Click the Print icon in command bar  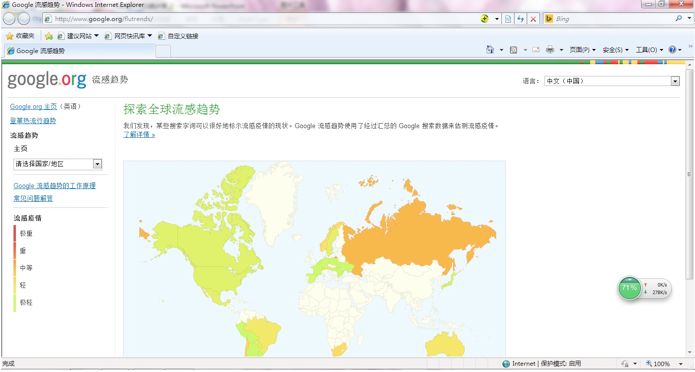pyautogui.click(x=550, y=50)
